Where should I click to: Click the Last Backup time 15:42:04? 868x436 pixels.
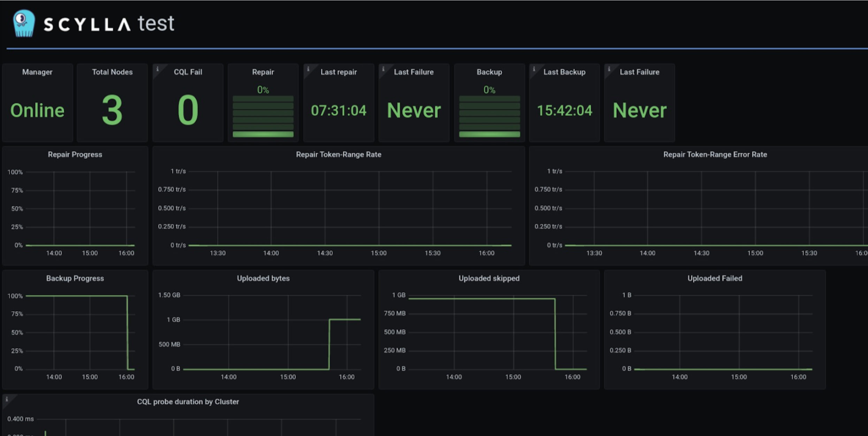[x=564, y=110]
